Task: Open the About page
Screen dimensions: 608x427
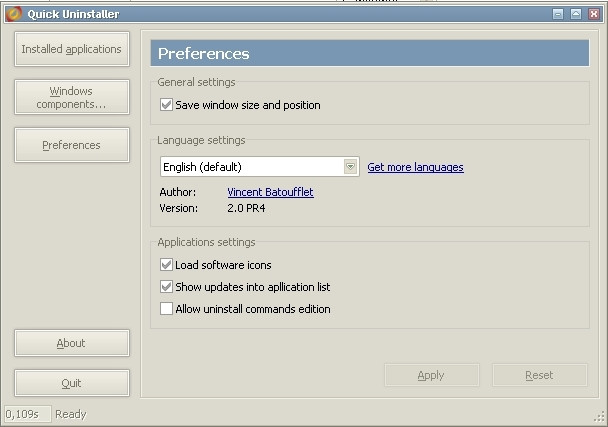Action: tap(72, 343)
